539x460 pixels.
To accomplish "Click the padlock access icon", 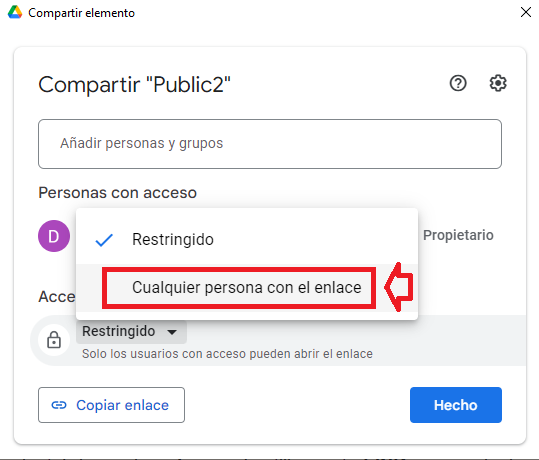I will (54, 340).
